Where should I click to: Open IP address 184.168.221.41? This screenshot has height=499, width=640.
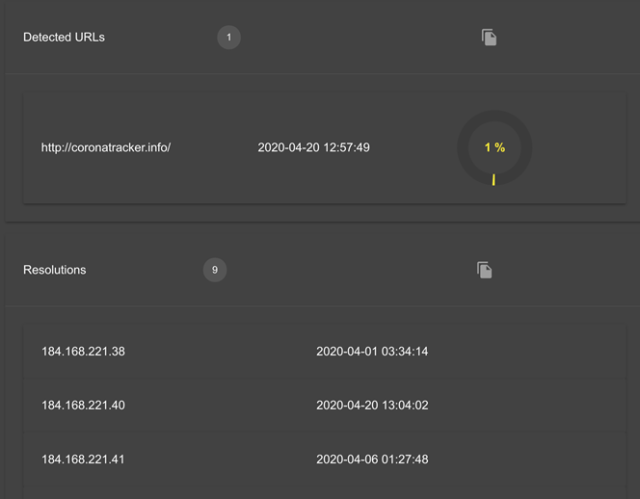pos(83,459)
